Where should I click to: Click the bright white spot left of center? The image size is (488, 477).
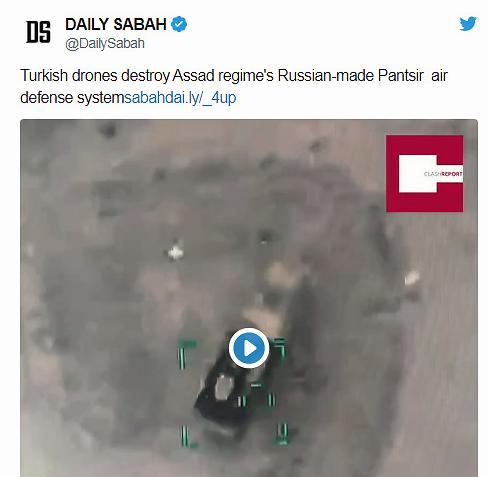pos(175,252)
